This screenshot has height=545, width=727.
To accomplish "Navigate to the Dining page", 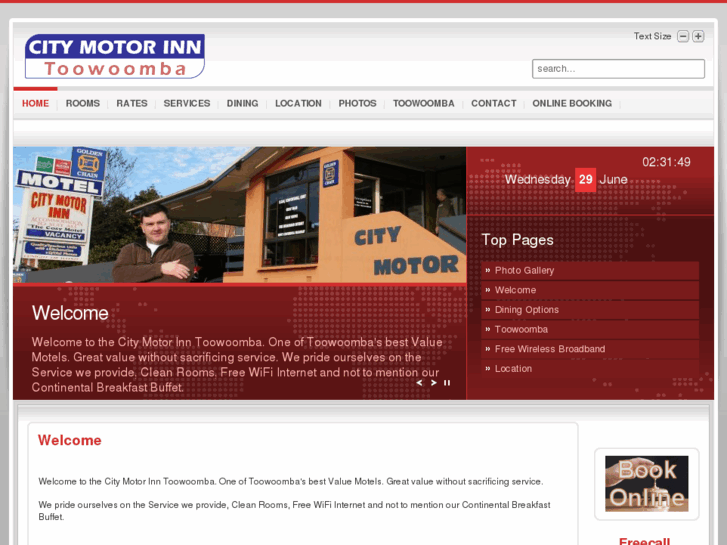I will click(242, 103).
